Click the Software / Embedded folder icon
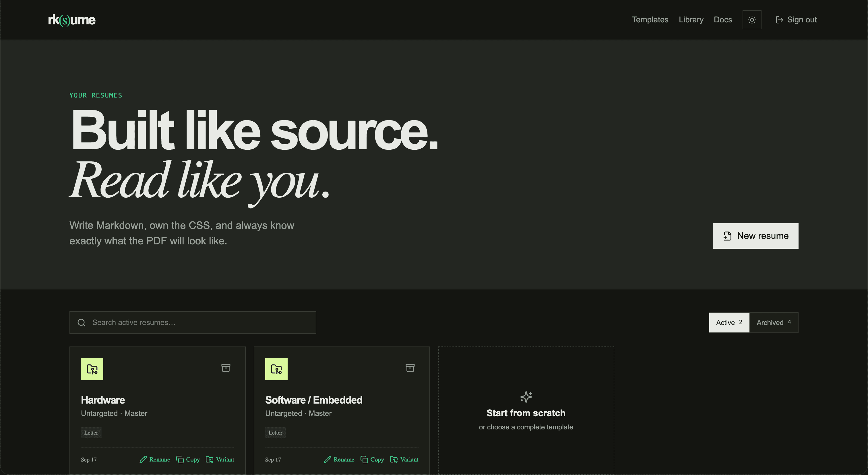 276,369
